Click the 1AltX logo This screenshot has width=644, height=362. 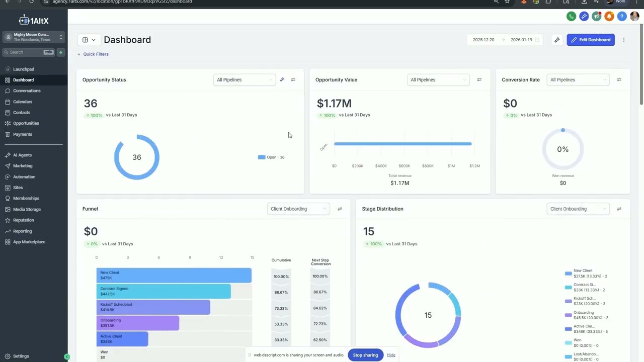coord(34,21)
